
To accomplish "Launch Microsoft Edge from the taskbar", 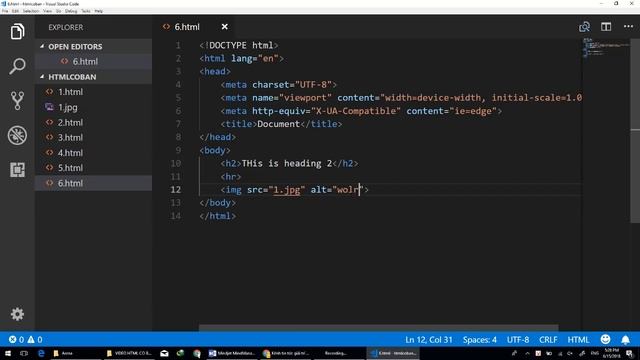I will 41,353.
